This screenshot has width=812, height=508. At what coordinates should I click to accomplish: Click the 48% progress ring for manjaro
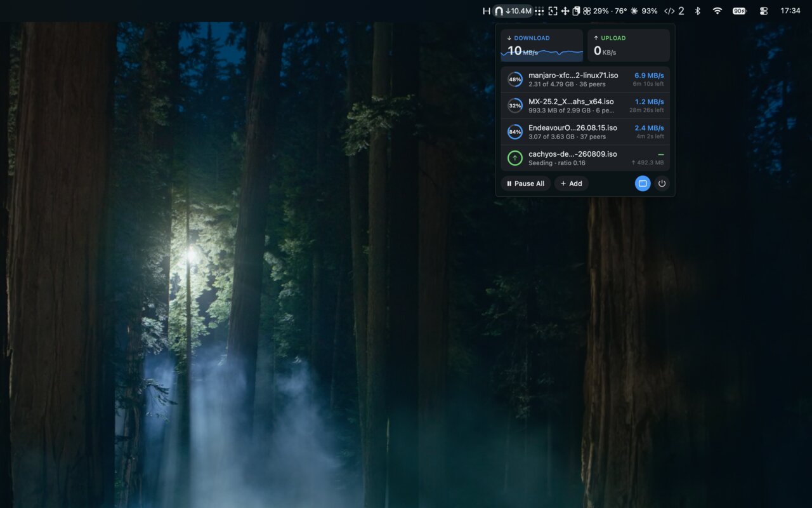(515, 79)
